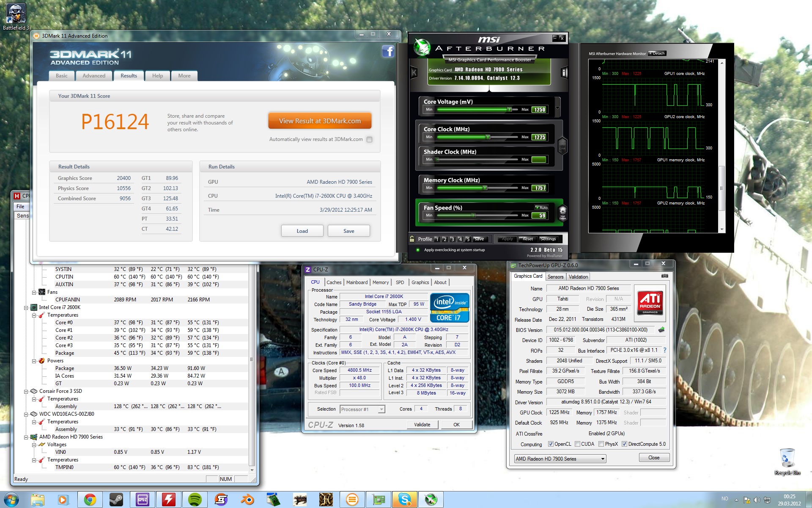The image size is (812, 508).
Task: Click the Facebook share icon in 3DMark
Action: (388, 51)
